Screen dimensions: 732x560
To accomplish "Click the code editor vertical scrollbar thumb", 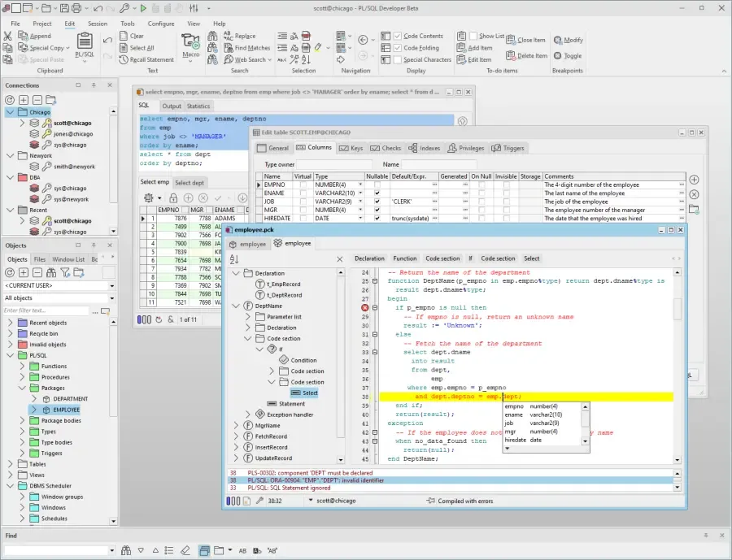I will coord(678,309).
